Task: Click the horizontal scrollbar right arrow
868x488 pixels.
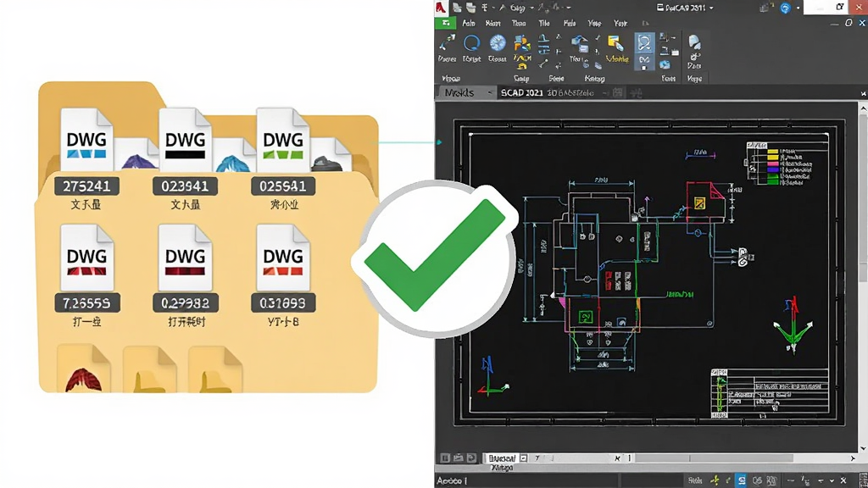Action: click(853, 458)
